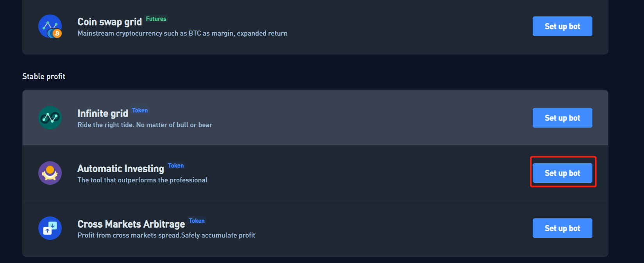
Task: Select the Stable profit section heading
Action: pyautogui.click(x=44, y=76)
